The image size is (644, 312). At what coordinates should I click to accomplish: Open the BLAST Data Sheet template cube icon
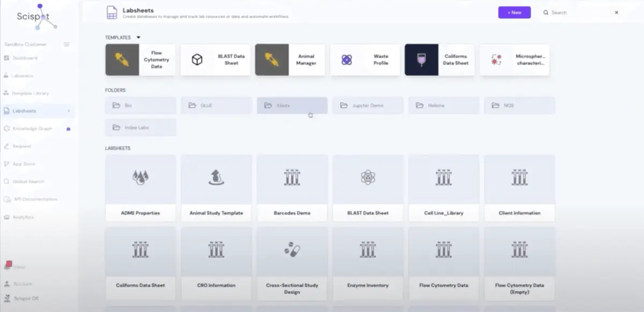click(x=197, y=60)
